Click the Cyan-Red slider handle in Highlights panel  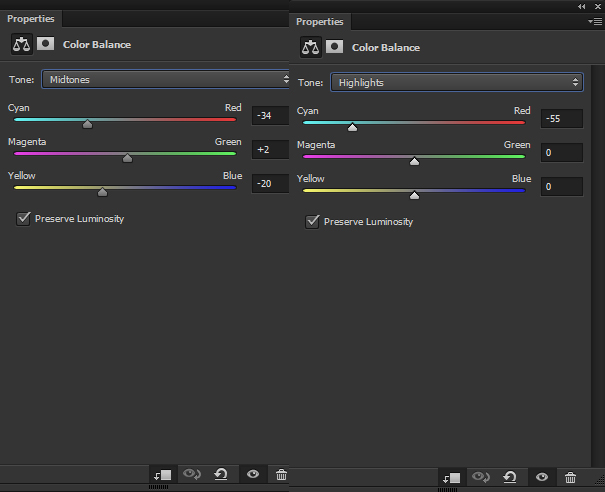pyautogui.click(x=352, y=127)
